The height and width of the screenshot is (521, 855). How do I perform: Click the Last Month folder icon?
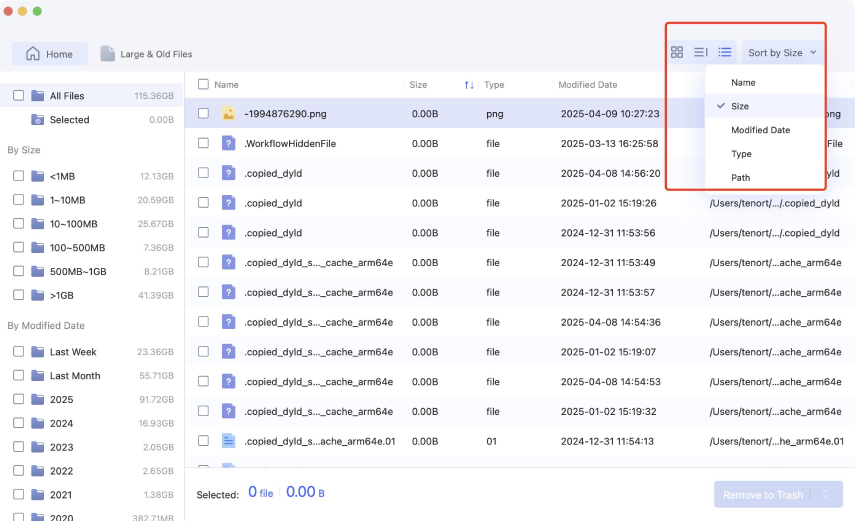[x=38, y=375]
